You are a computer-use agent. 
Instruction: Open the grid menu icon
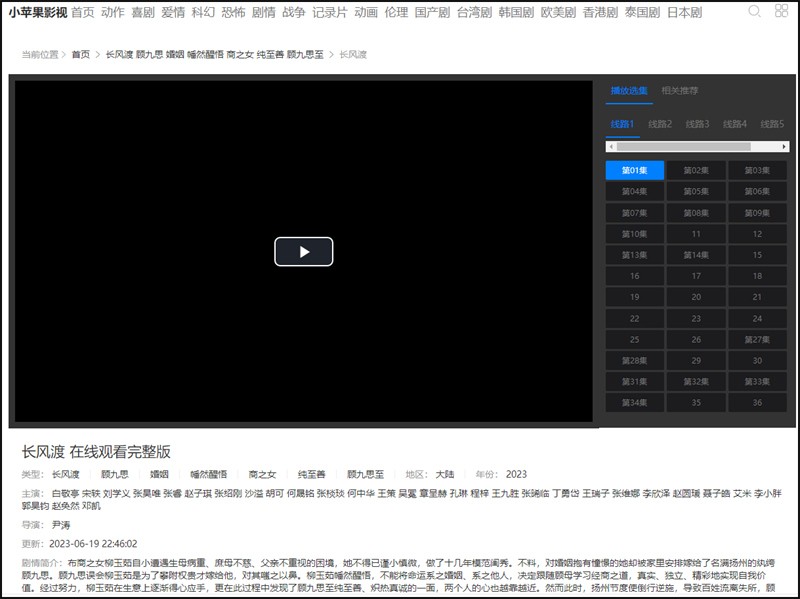[x=781, y=12]
